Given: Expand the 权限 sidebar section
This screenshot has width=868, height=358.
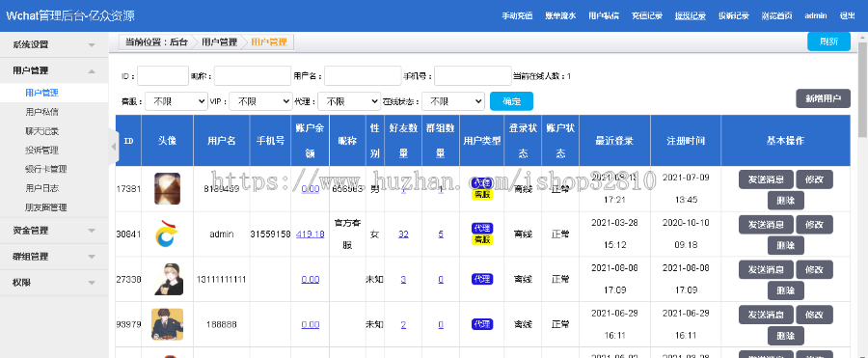Looking at the screenshot, I should pyautogui.click(x=54, y=282).
